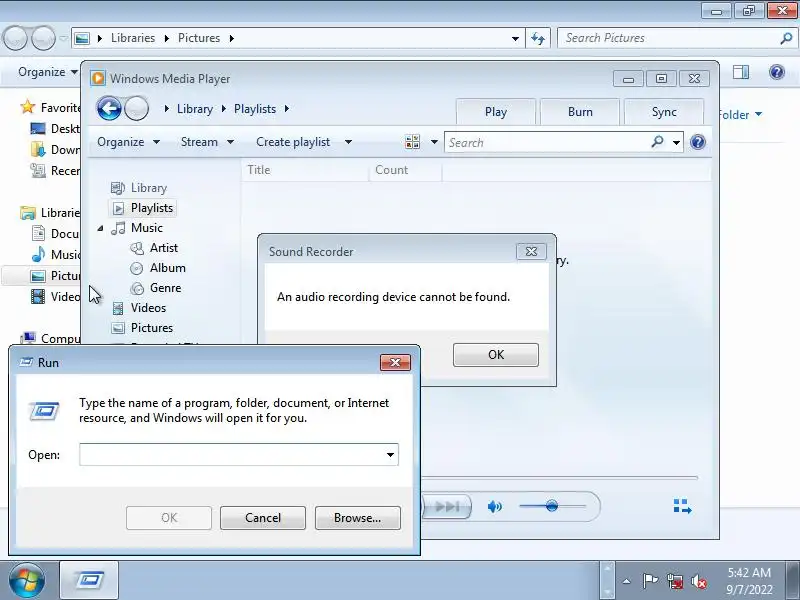Viewport: 800px width, 600px height.
Task: Select Music in Explorer Libraries sidebar
Action: click(x=55, y=254)
